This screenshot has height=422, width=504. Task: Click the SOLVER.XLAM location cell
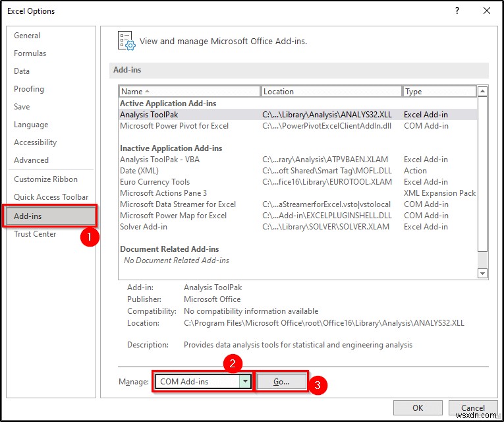[x=325, y=227]
